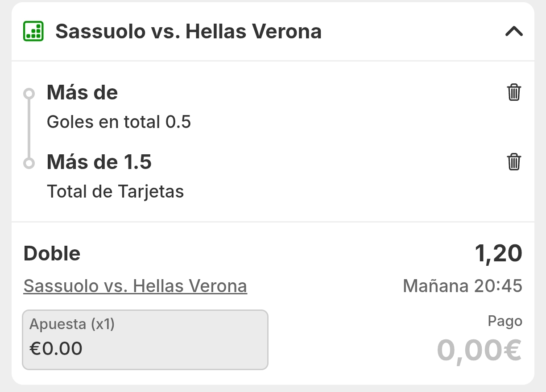Screen dimensions: 546x392
Task: Remove the Total de Tarjetas selection
Action: click(x=514, y=161)
